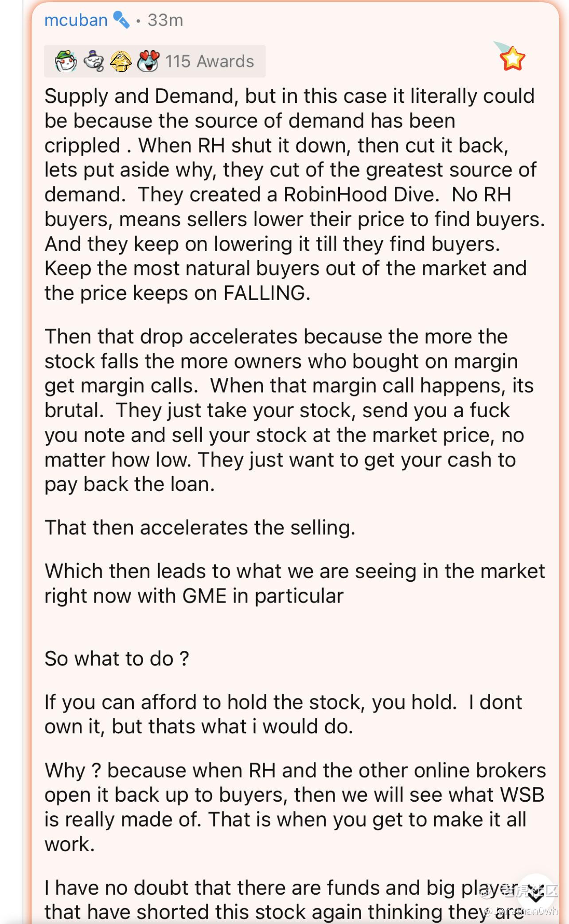Tap the paragraph mentioning GME in particular

point(295,583)
